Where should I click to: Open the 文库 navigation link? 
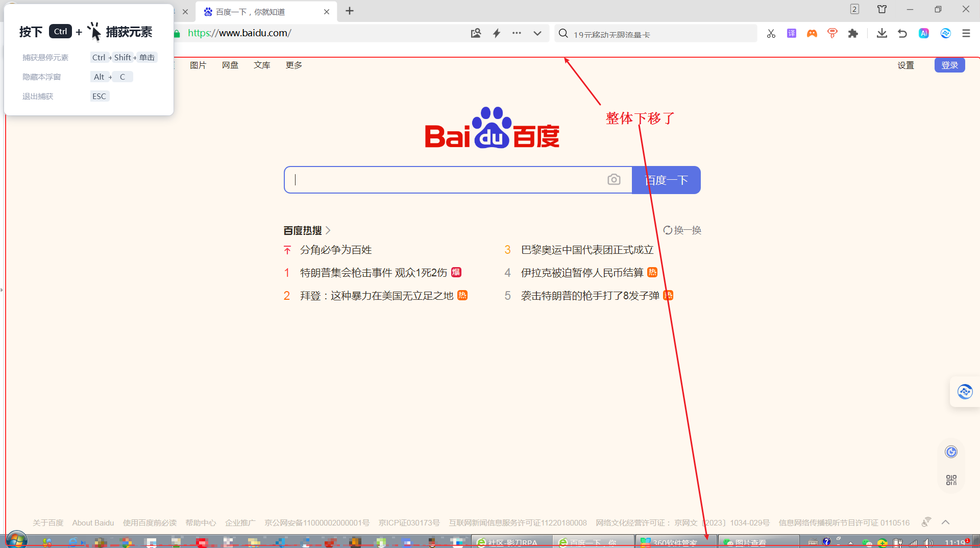click(262, 65)
